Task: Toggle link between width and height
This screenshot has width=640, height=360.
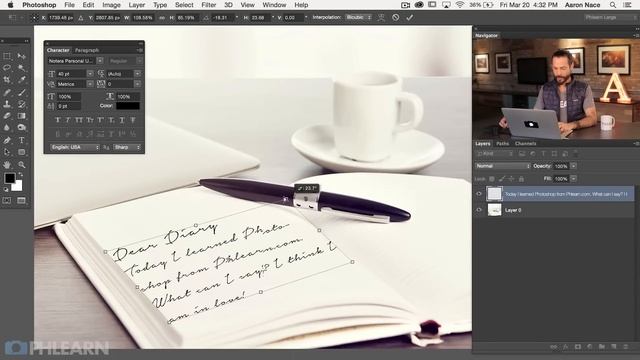Action: tap(162, 18)
